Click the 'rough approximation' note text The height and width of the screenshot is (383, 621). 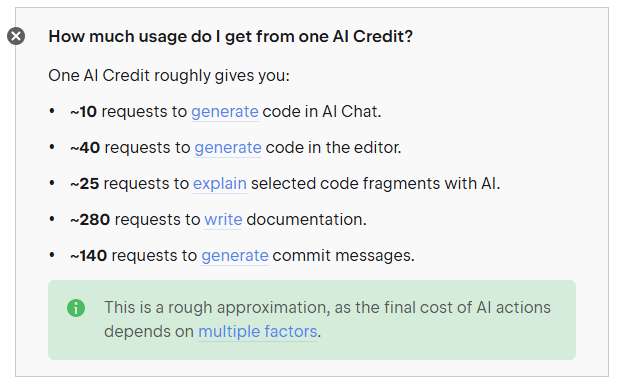[x=327, y=319]
